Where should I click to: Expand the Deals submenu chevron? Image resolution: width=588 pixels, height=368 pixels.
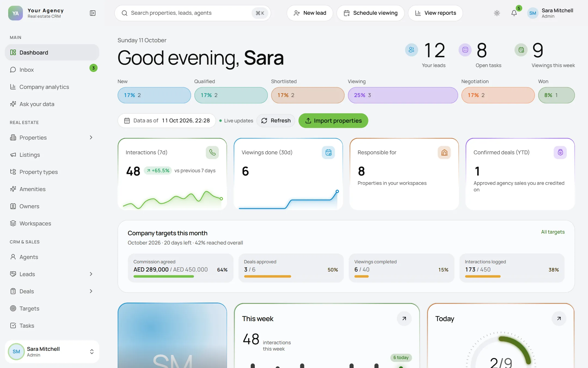tap(91, 291)
